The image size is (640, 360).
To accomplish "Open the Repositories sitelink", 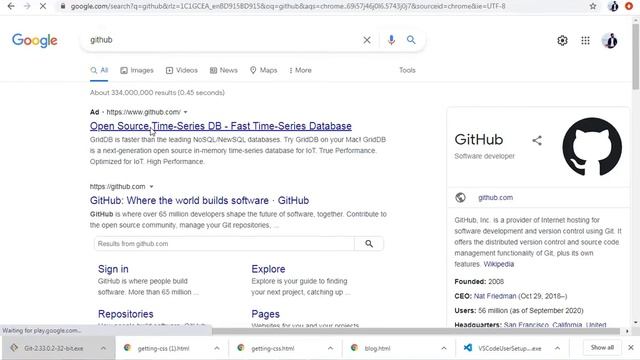I will pyautogui.click(x=126, y=314).
